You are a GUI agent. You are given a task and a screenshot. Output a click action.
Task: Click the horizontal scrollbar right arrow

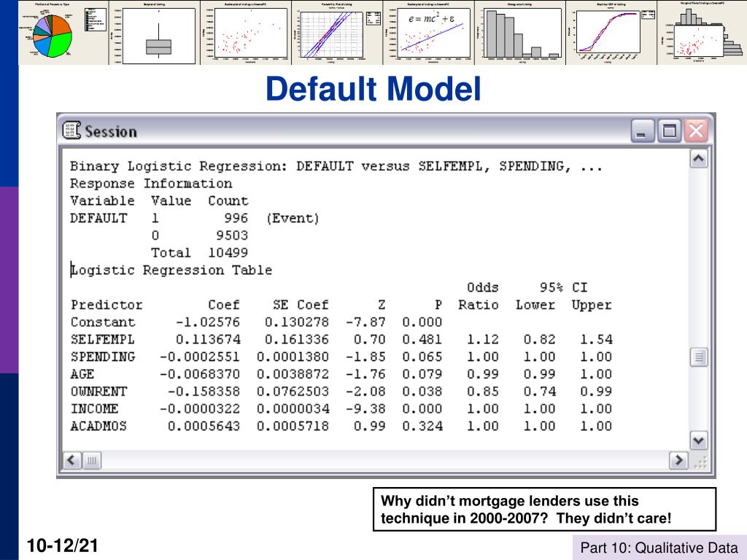(x=678, y=461)
